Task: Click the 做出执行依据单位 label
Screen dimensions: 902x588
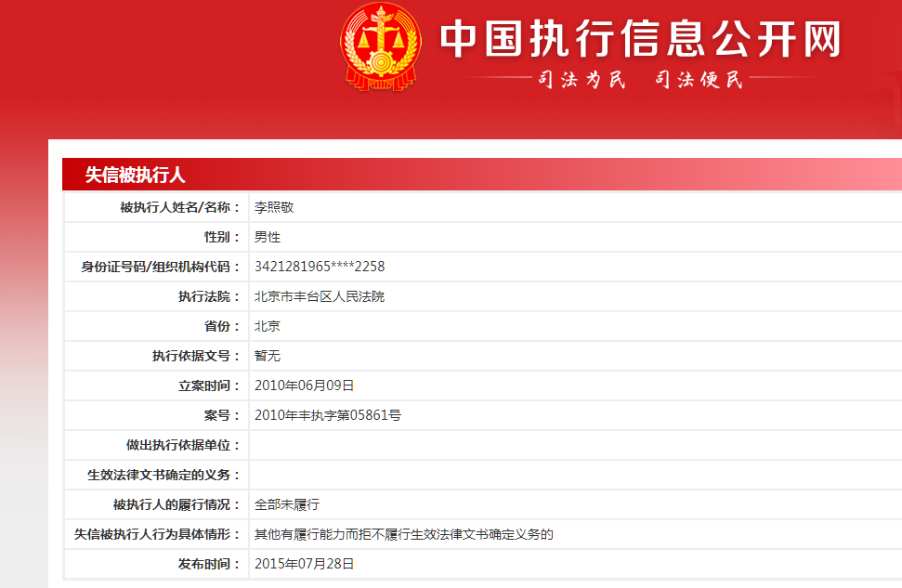Action: (x=183, y=445)
